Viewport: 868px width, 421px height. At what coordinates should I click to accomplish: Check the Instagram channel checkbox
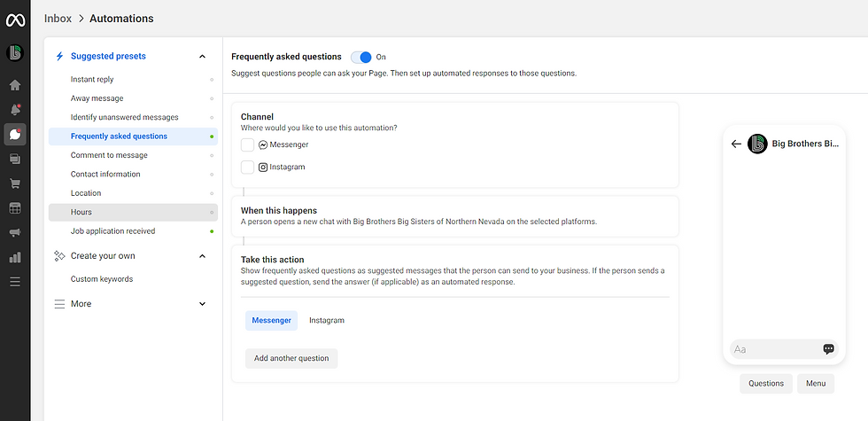click(247, 168)
